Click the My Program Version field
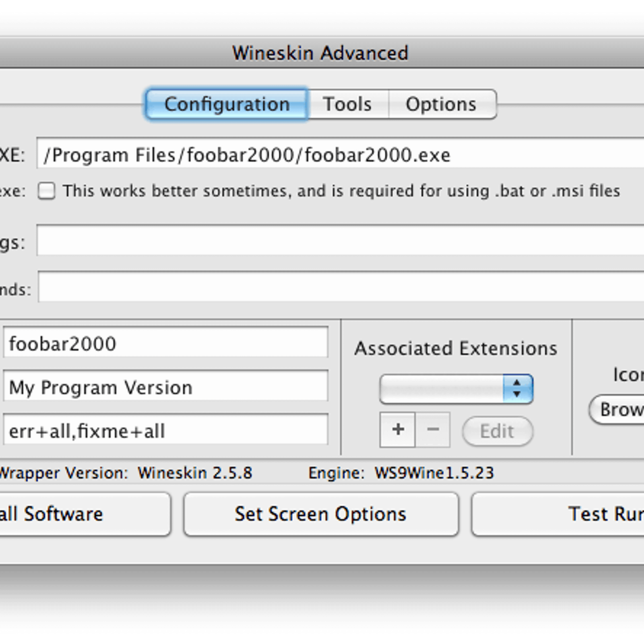This screenshot has height=644, width=644. [x=165, y=386]
